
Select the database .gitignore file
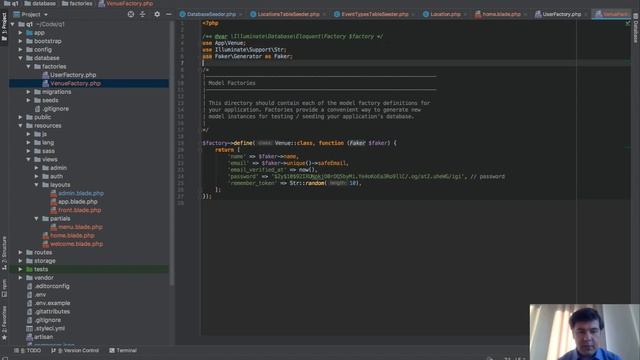click(x=52, y=109)
